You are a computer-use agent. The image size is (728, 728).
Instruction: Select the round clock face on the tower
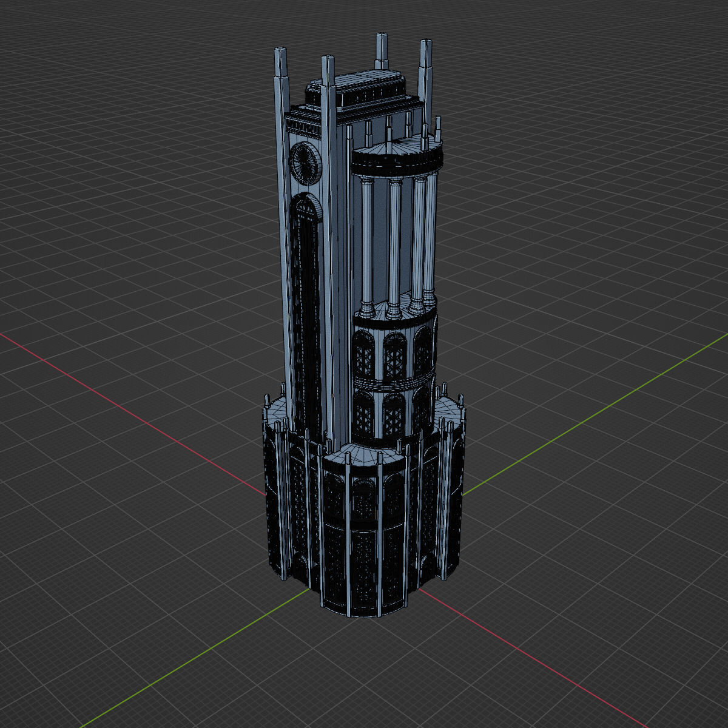[x=306, y=163]
